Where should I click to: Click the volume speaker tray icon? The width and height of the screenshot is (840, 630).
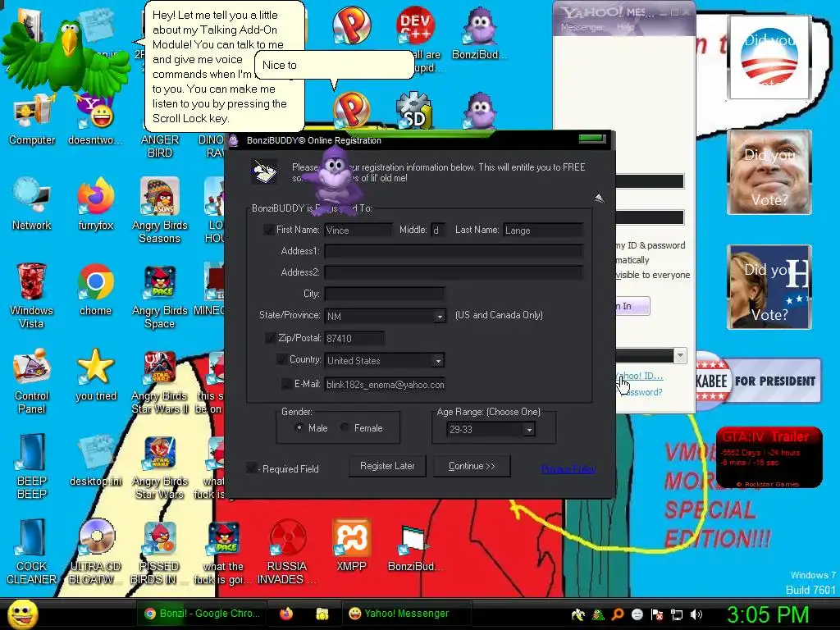696,614
